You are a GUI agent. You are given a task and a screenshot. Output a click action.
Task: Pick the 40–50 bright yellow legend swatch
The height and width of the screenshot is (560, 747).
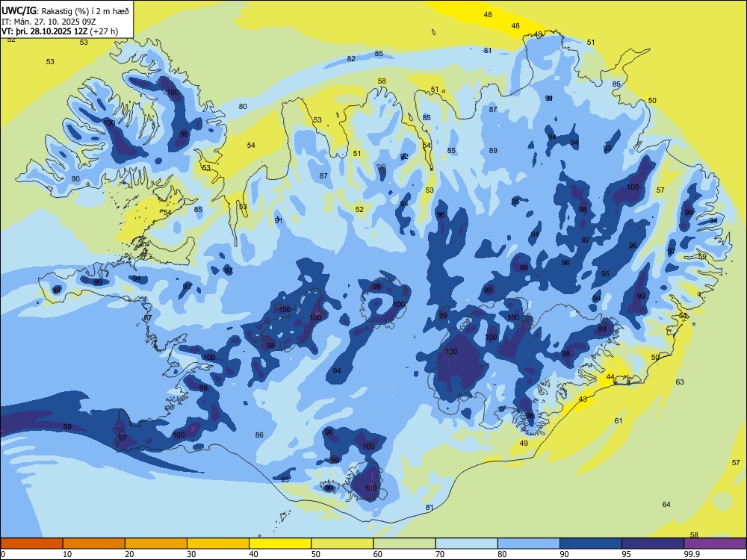click(x=280, y=544)
